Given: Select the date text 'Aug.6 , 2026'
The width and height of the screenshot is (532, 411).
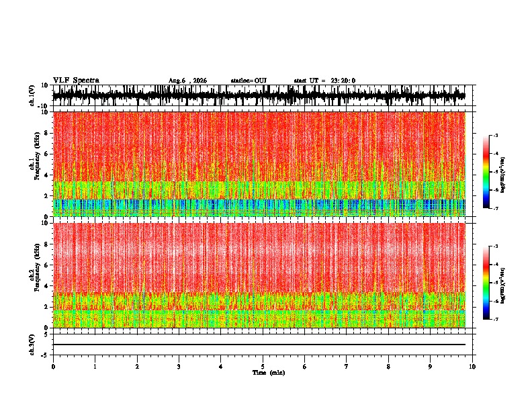Looking at the screenshot, I should coord(187,81).
